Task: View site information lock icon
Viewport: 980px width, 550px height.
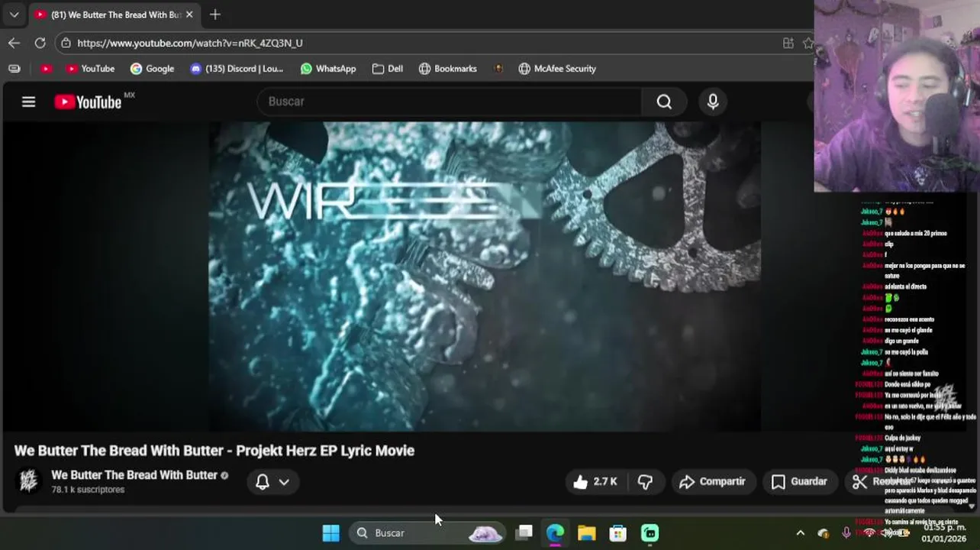Action: tap(66, 43)
